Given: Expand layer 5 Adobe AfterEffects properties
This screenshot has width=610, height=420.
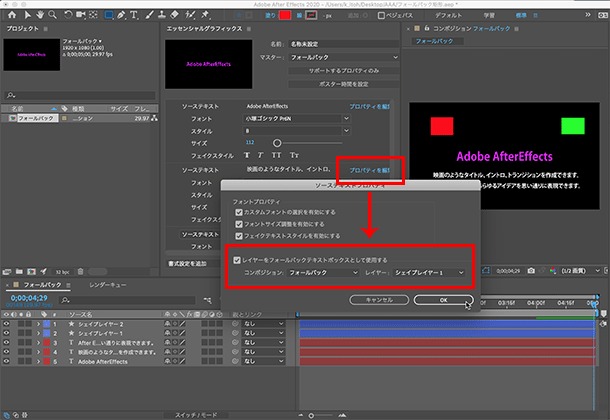Looking at the screenshot, I should (x=39, y=361).
